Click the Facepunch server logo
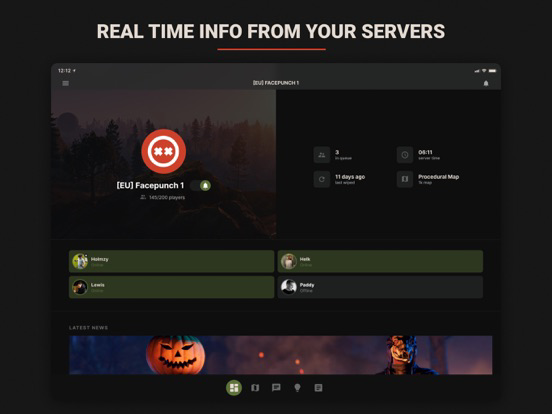The height and width of the screenshot is (414, 552). [x=163, y=151]
